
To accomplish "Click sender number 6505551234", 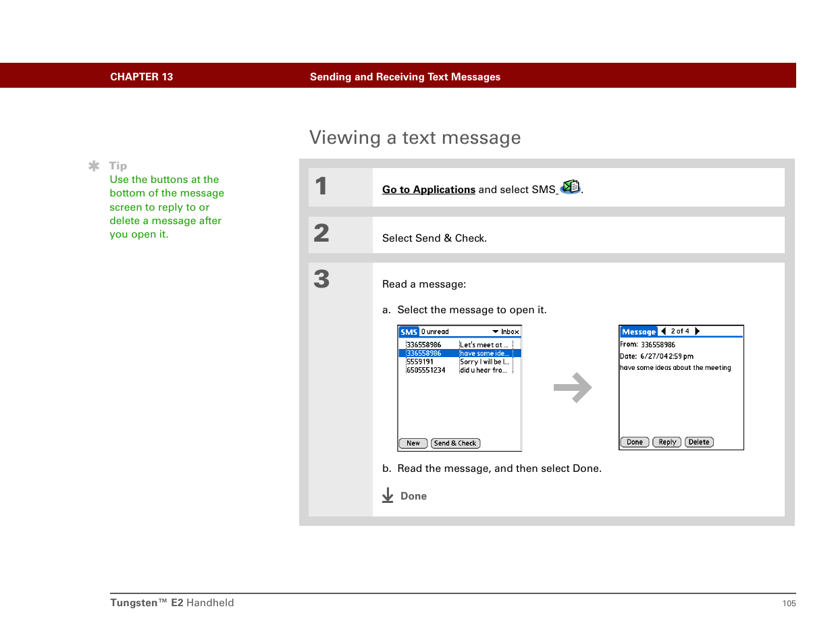I will click(x=426, y=370).
